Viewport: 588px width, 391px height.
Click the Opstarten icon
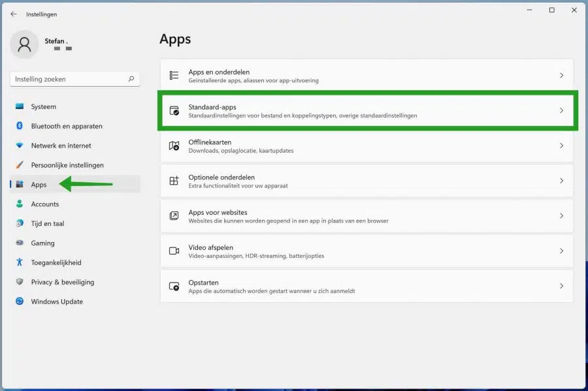[174, 286]
